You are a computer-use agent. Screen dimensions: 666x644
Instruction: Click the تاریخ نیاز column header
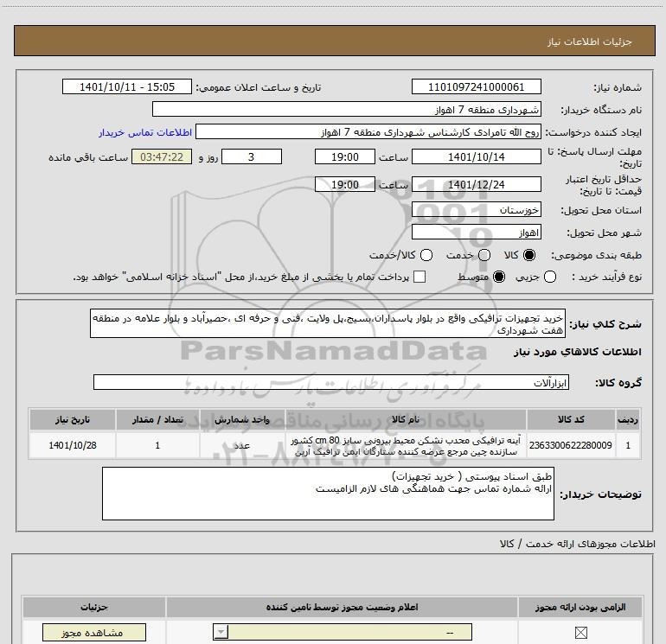72,419
